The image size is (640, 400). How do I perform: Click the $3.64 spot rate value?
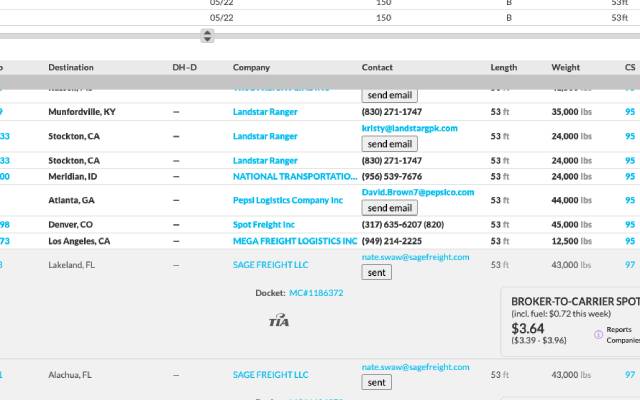click(x=528, y=328)
